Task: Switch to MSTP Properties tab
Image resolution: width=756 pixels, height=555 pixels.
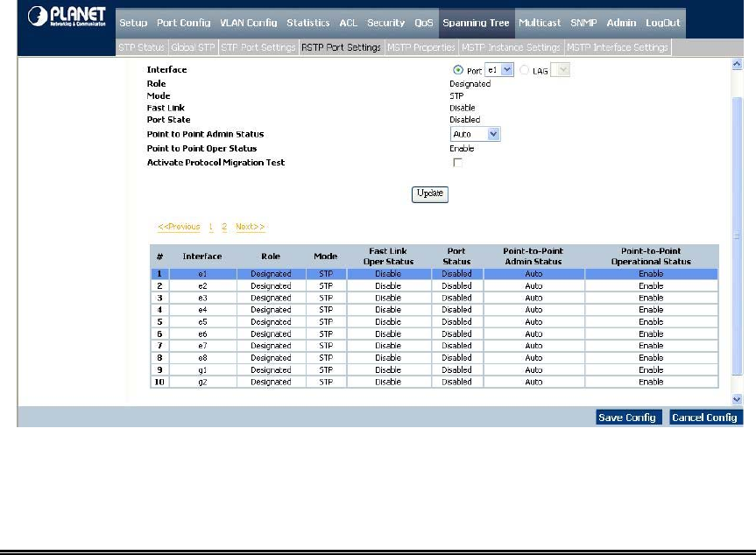Action: pyautogui.click(x=420, y=47)
